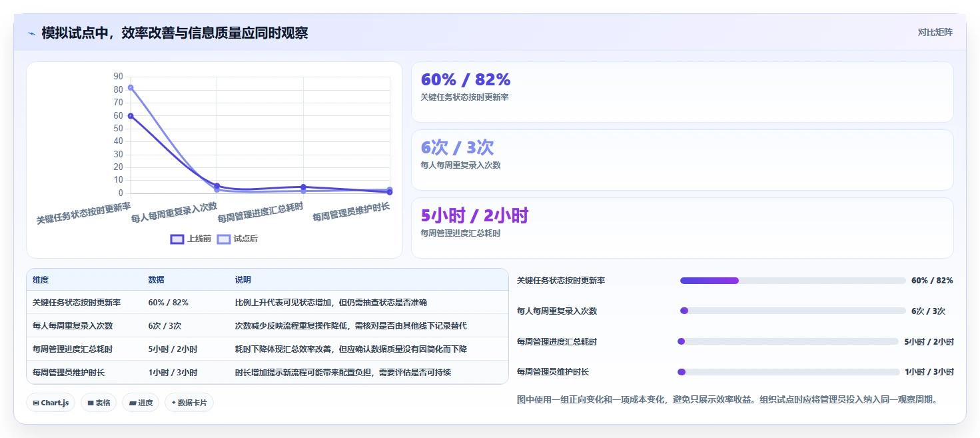Toggle the 上线前 series in the chart legend
This screenshot has width=980, height=438.
coord(191,239)
